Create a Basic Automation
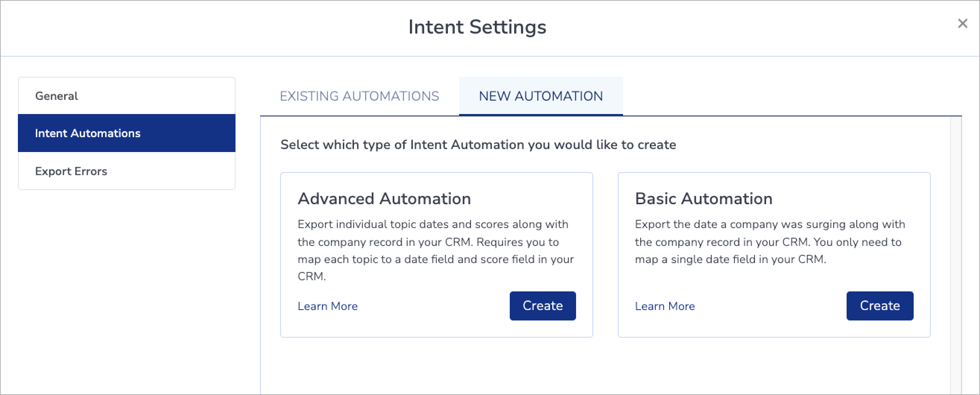This screenshot has width=980, height=395. click(879, 306)
